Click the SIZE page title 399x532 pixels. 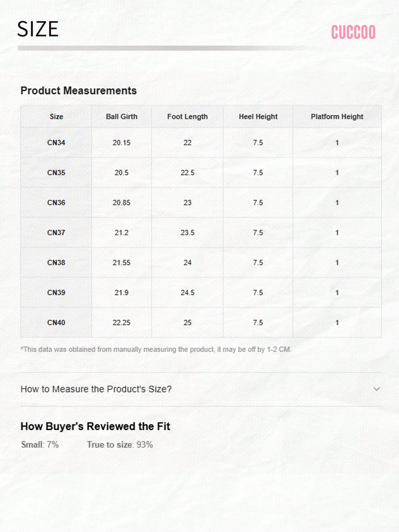pyautogui.click(x=38, y=29)
